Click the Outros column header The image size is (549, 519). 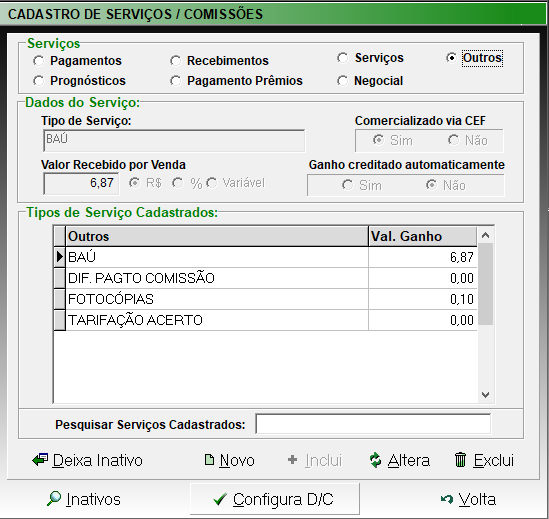(217, 236)
